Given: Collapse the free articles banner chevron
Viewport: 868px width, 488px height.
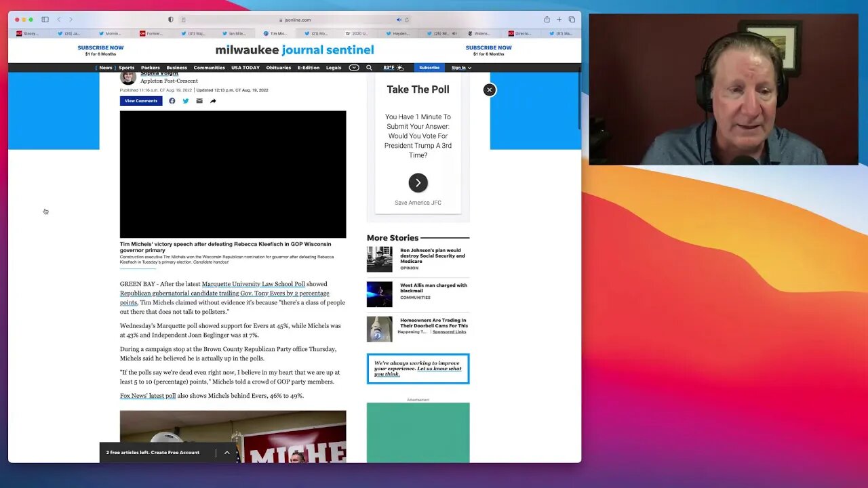Looking at the screenshot, I should (x=226, y=452).
